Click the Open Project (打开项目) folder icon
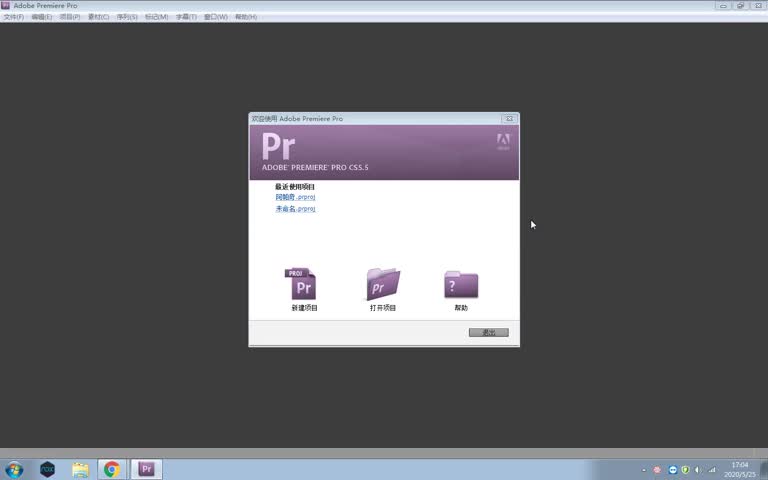Screen dimensions: 768x480 [x=383, y=284]
